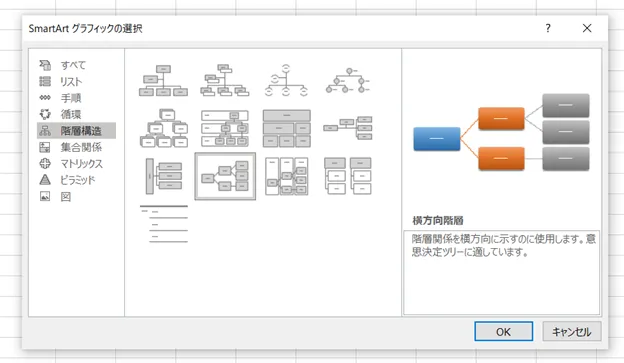Select the Horizontal Labeled Hierarchy thumbnail
The image size is (624, 363).
[287, 176]
